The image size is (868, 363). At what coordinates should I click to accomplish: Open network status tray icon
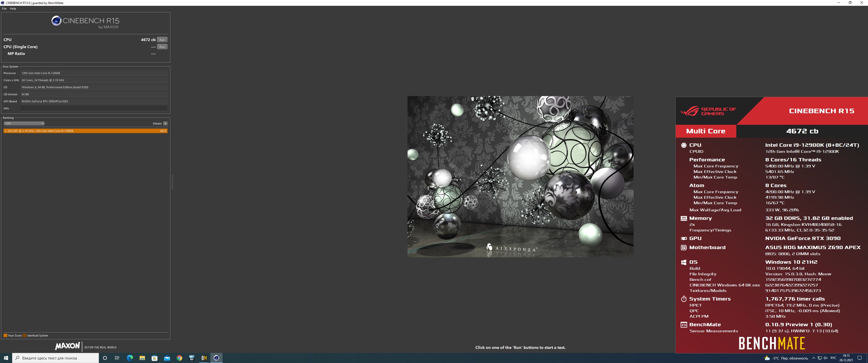coord(820,358)
